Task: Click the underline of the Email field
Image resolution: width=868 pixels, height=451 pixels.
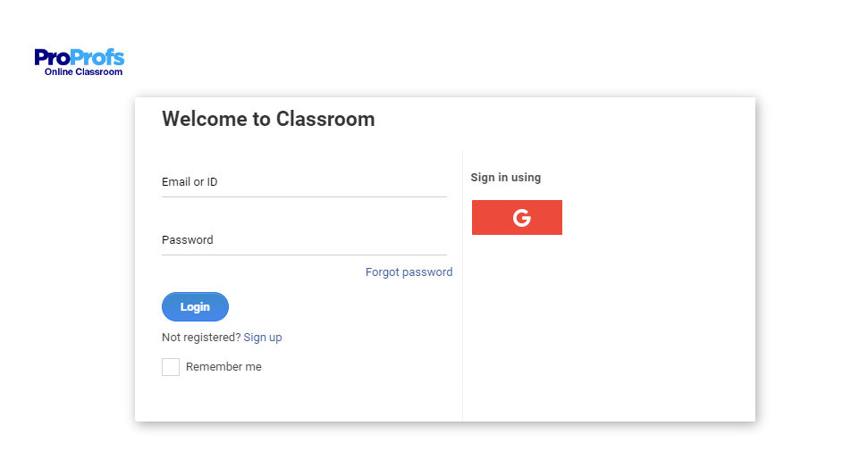Action: pyautogui.click(x=304, y=196)
